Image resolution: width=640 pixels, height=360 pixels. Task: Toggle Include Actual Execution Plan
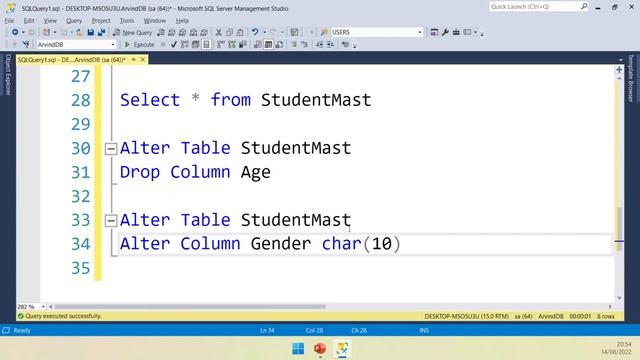click(220, 44)
